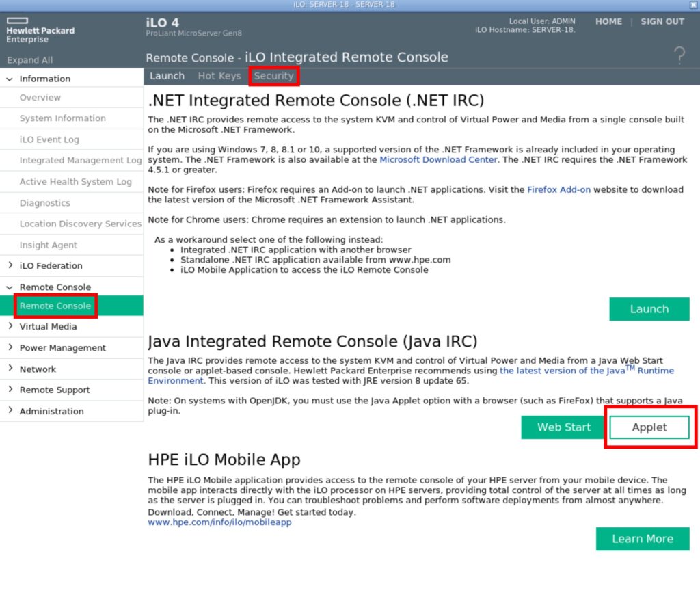
Task: Click the HPE iLO Mobile App heading
Action: 224,460
